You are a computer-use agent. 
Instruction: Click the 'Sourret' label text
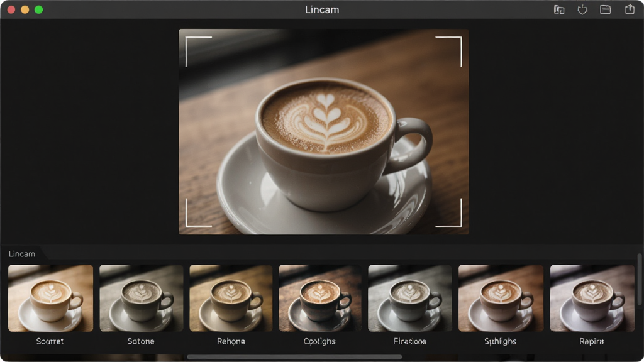point(50,341)
